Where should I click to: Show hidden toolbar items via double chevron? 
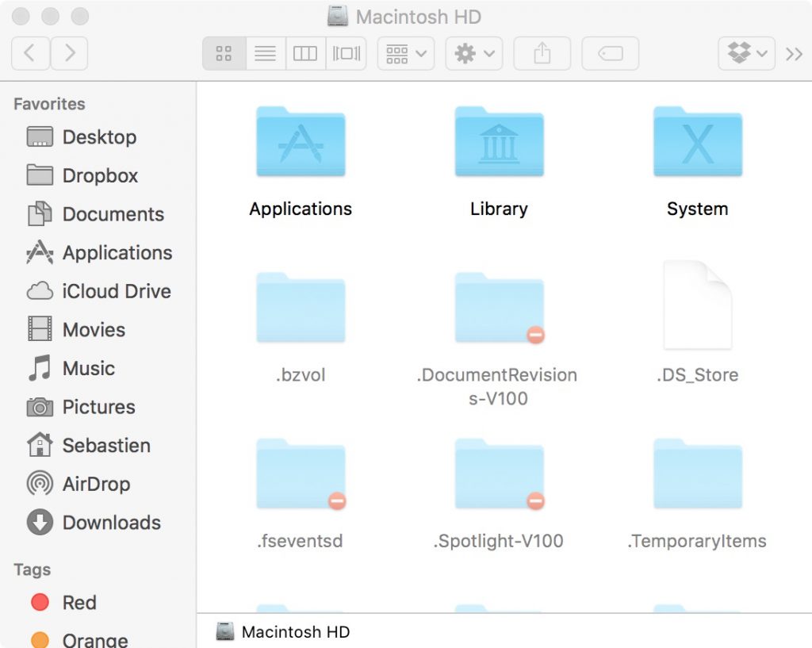tap(794, 53)
